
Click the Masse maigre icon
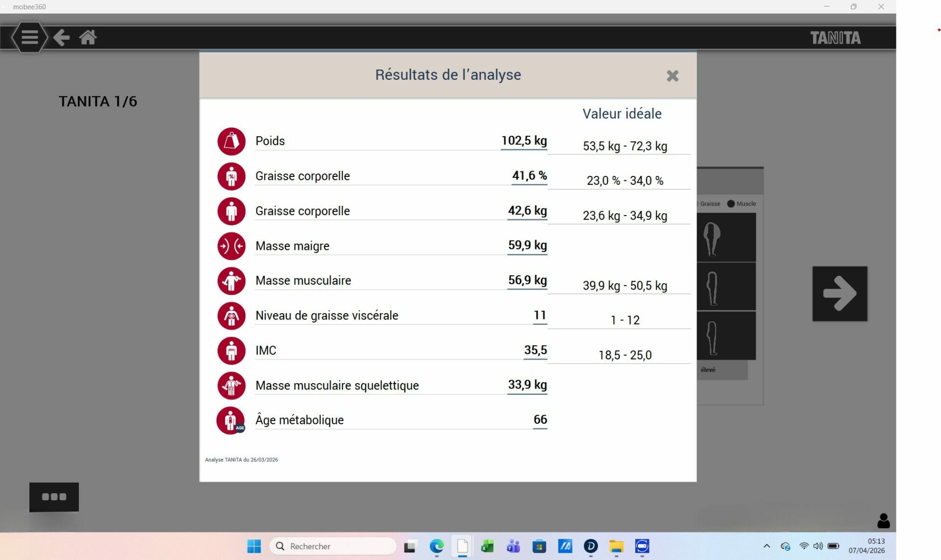click(x=231, y=246)
